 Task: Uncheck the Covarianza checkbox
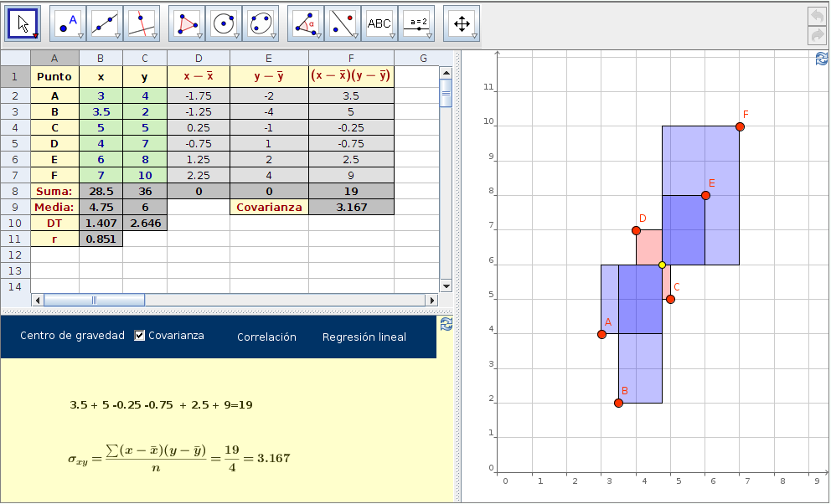(x=140, y=336)
